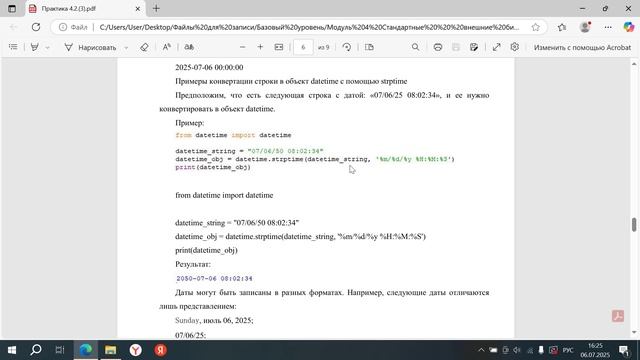
Task: Click the text 'Результат:'
Action: [x=193, y=264]
